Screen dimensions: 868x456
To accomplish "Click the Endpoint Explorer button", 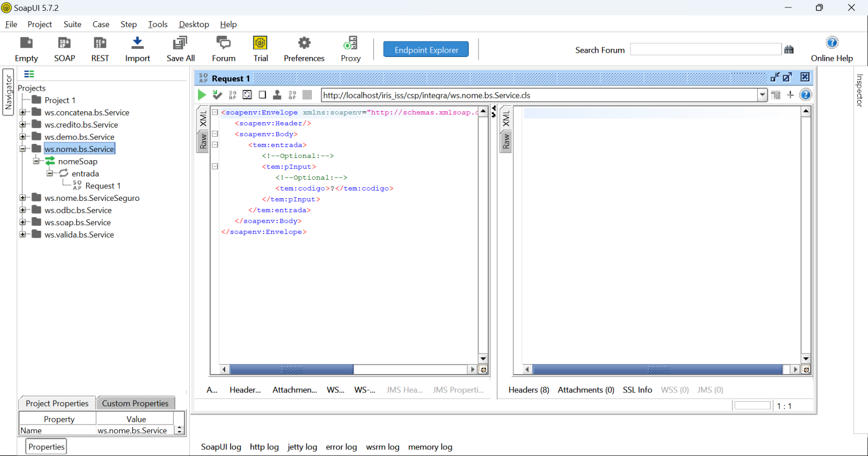I will point(426,50).
